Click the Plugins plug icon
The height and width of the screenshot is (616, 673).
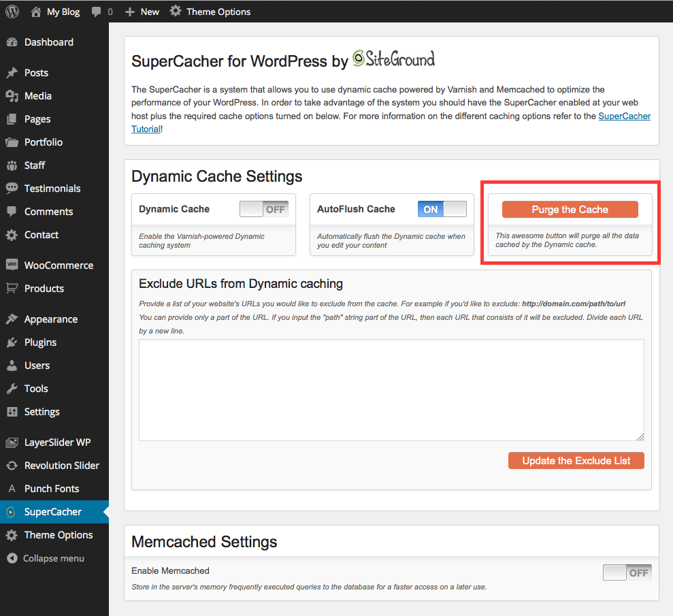[12, 342]
